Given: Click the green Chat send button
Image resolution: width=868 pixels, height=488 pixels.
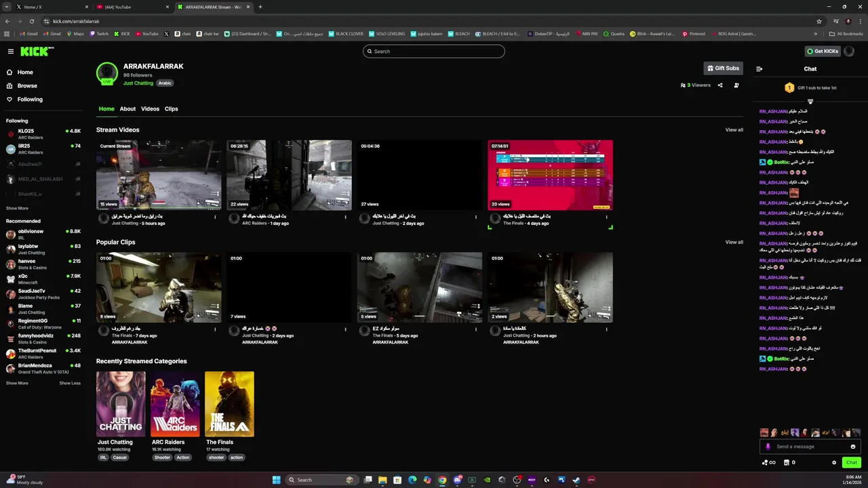Looking at the screenshot, I should point(852,463).
